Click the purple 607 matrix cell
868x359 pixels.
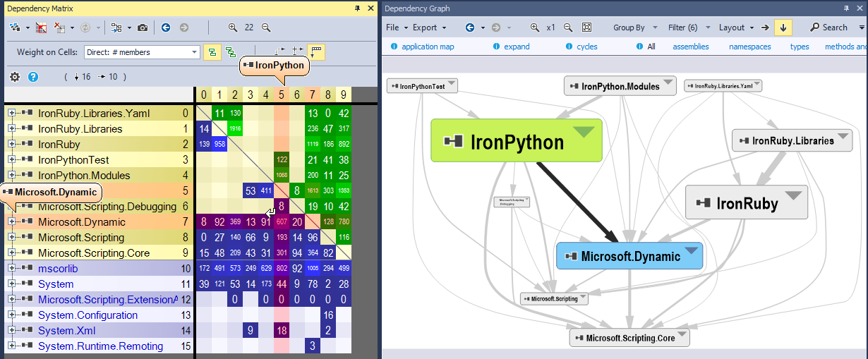tap(281, 221)
